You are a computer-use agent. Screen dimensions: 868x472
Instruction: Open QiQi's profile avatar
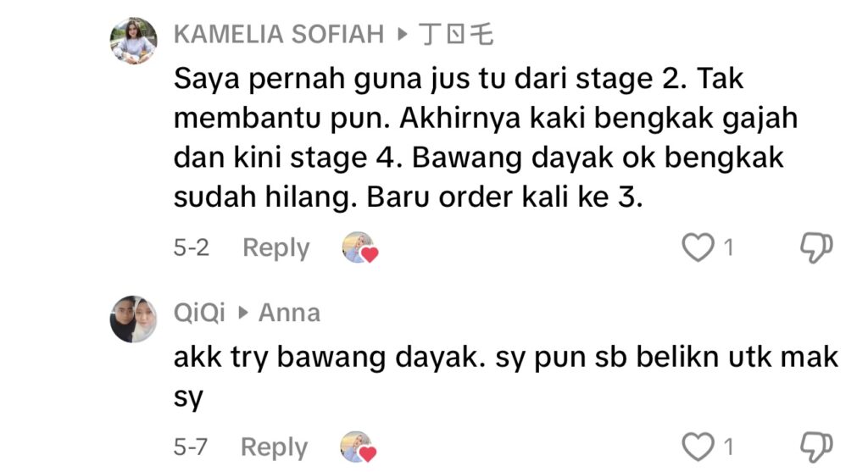[x=134, y=319]
